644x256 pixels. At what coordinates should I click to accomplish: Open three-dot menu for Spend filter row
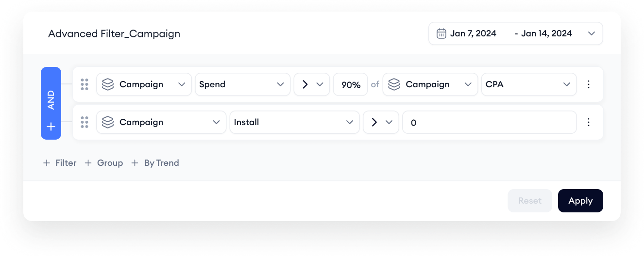pyautogui.click(x=589, y=84)
